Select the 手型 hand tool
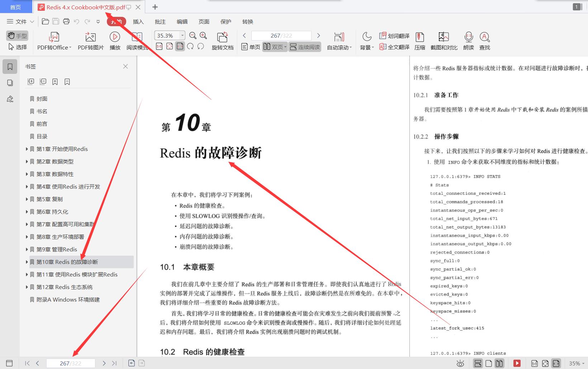The width and height of the screenshot is (588, 369). [17, 36]
